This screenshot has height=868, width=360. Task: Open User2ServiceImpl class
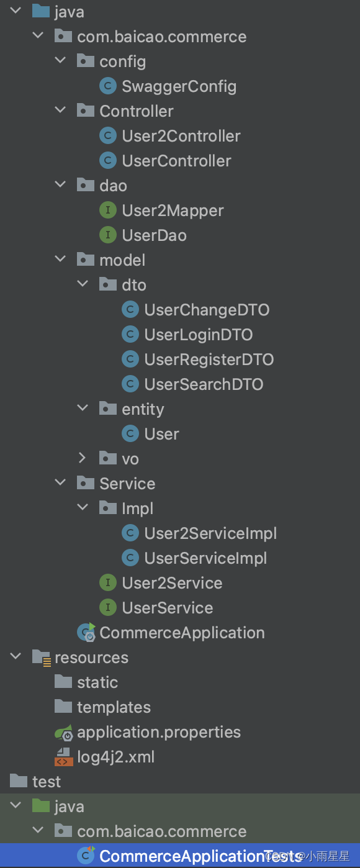tap(210, 533)
